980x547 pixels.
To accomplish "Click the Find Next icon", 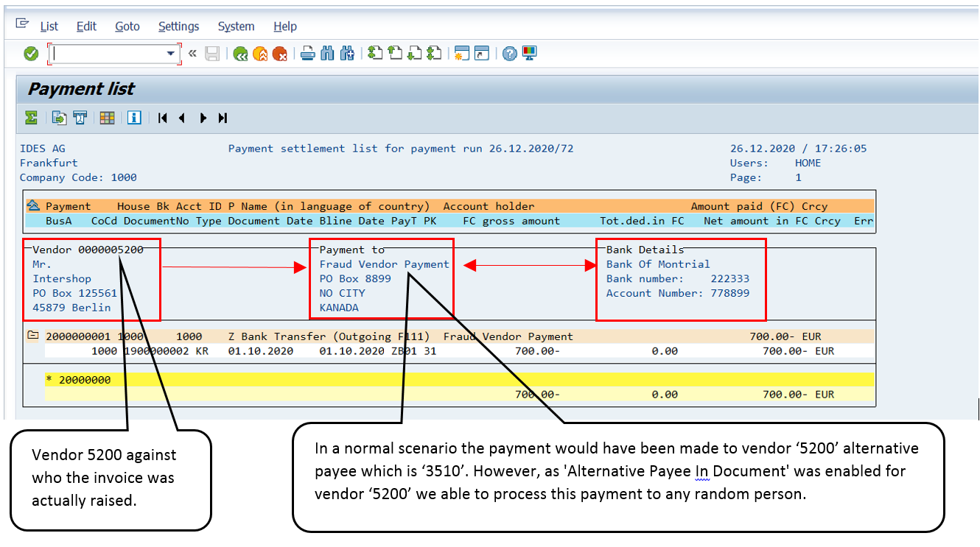I will coord(346,53).
